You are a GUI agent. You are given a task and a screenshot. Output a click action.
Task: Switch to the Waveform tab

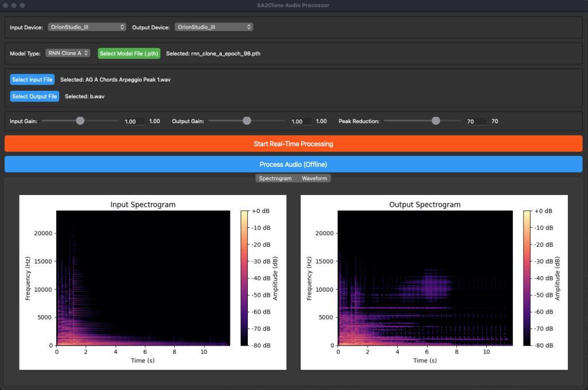tap(314, 178)
